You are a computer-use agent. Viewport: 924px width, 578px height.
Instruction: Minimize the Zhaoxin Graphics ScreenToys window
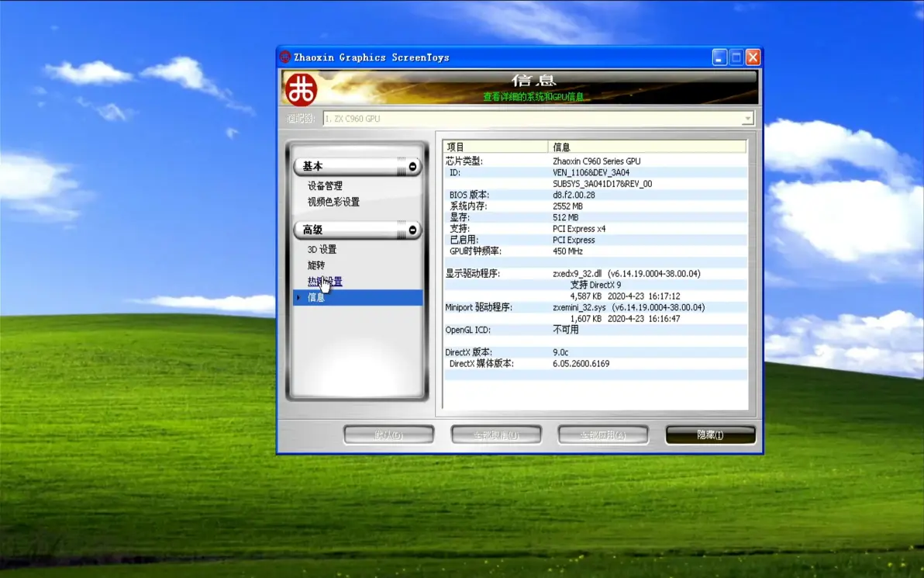point(719,57)
